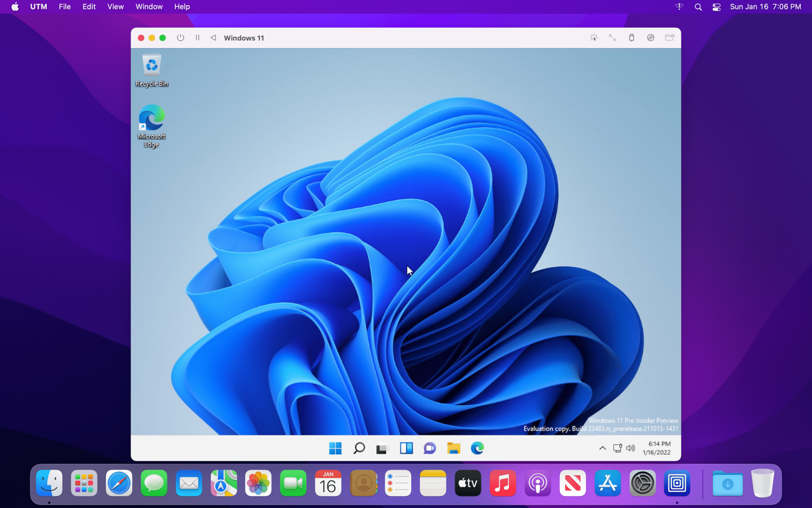
Task: Open Messages from the Dock
Action: pos(154,483)
